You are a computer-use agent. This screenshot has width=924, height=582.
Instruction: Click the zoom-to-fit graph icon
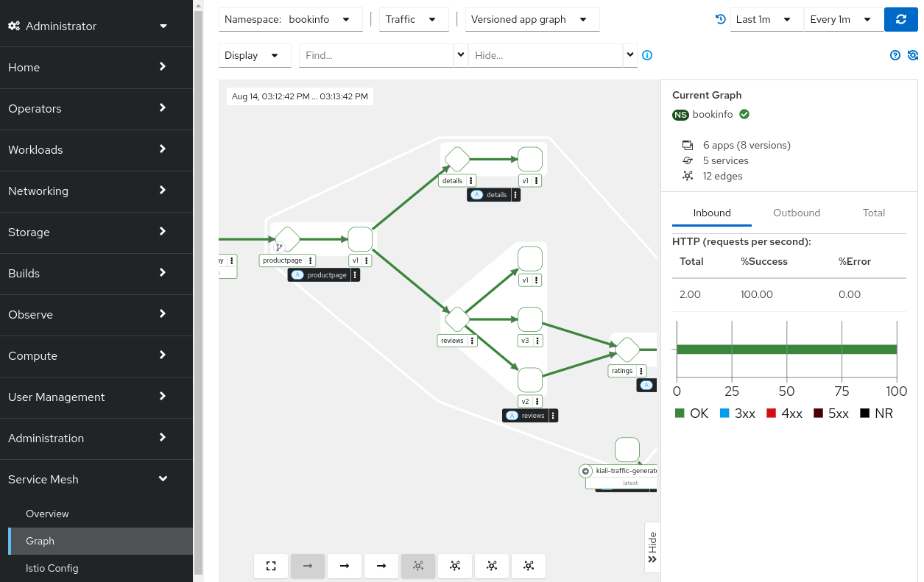[x=271, y=566]
